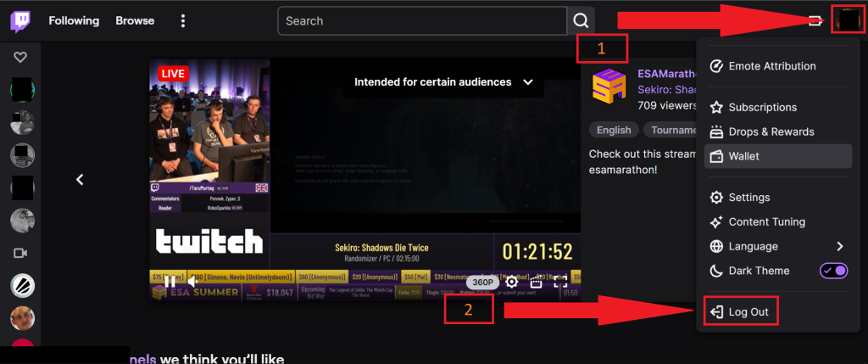Pause the live stream

[x=170, y=283]
